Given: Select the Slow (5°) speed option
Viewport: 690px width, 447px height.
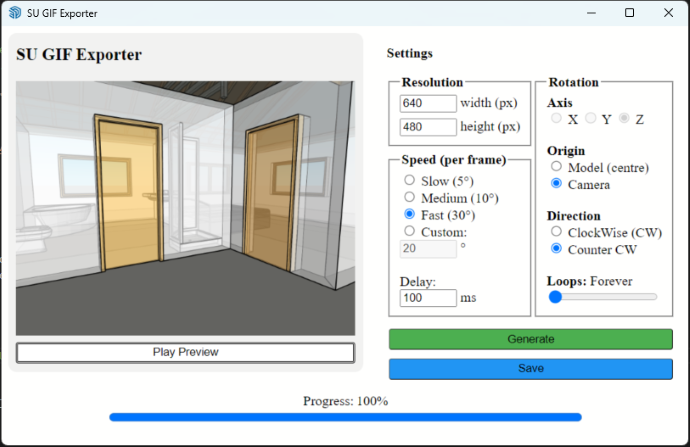Looking at the screenshot, I should click(409, 181).
